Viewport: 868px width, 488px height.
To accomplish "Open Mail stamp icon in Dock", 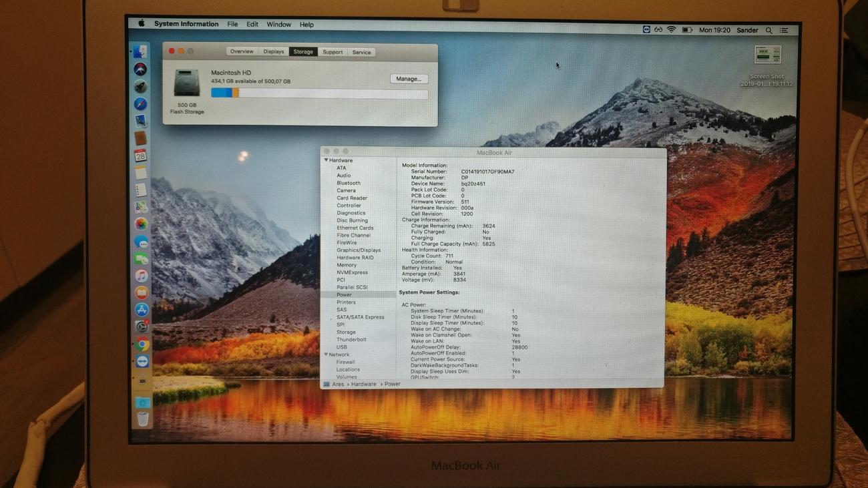I will coord(140,121).
